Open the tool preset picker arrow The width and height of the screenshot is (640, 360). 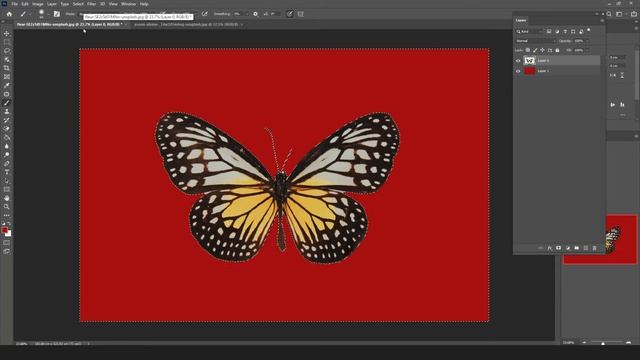click(30, 14)
